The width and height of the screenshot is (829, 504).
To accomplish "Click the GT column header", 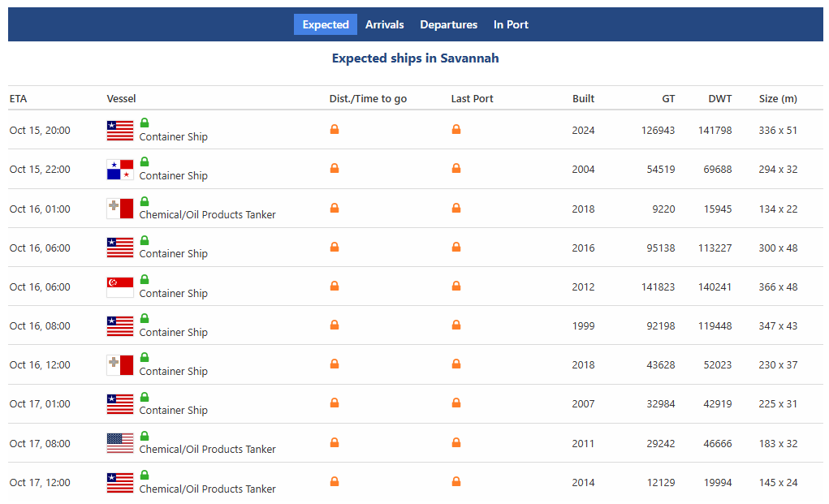I will coord(668,99).
